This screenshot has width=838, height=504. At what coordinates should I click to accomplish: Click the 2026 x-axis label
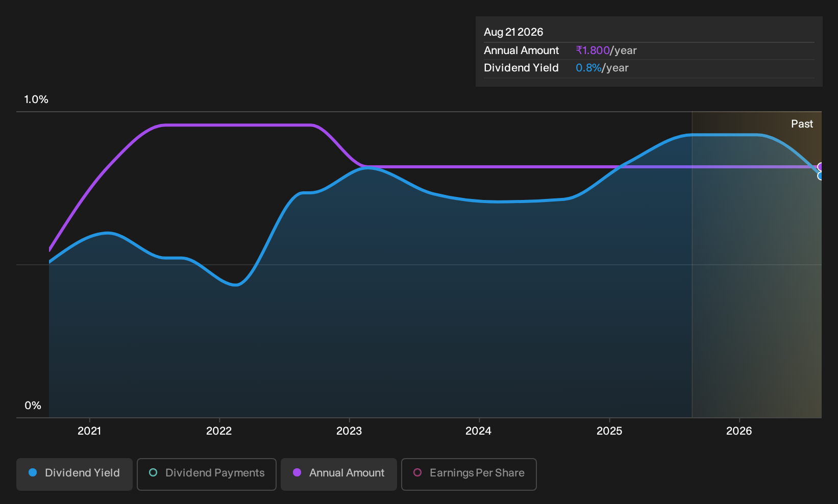pos(739,431)
